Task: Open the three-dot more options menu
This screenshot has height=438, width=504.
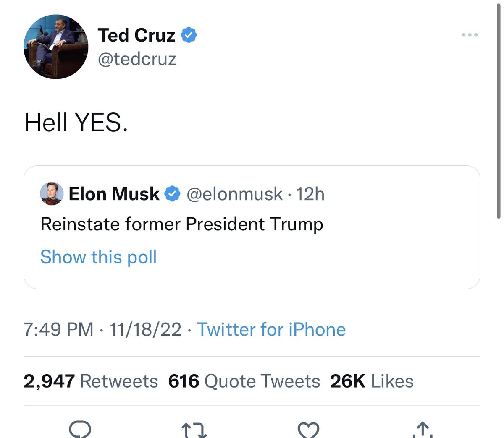Action: (x=470, y=35)
